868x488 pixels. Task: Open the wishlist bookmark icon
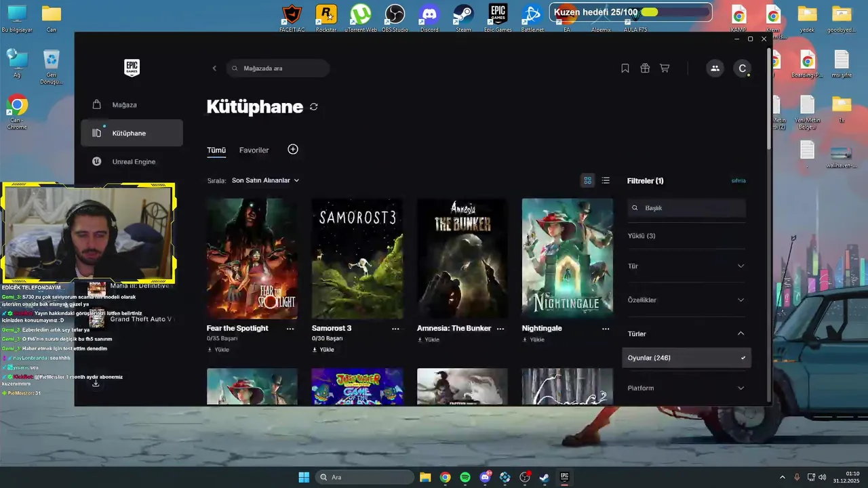[625, 68]
